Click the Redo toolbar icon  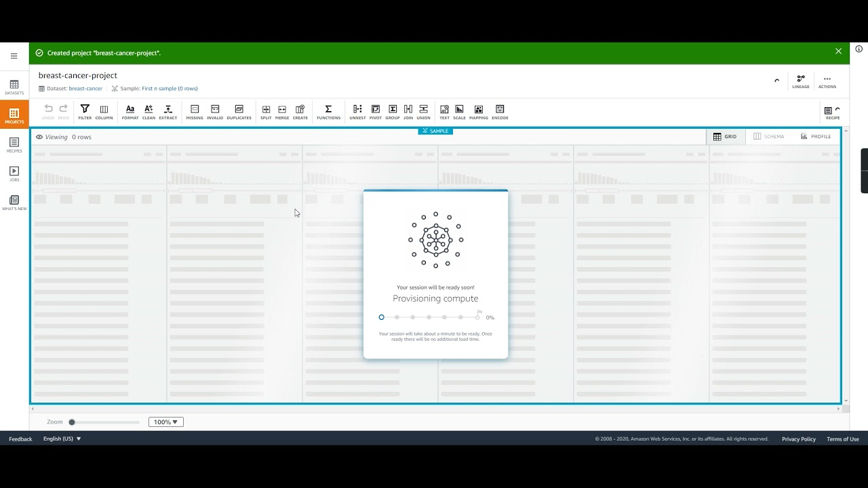coord(63,112)
